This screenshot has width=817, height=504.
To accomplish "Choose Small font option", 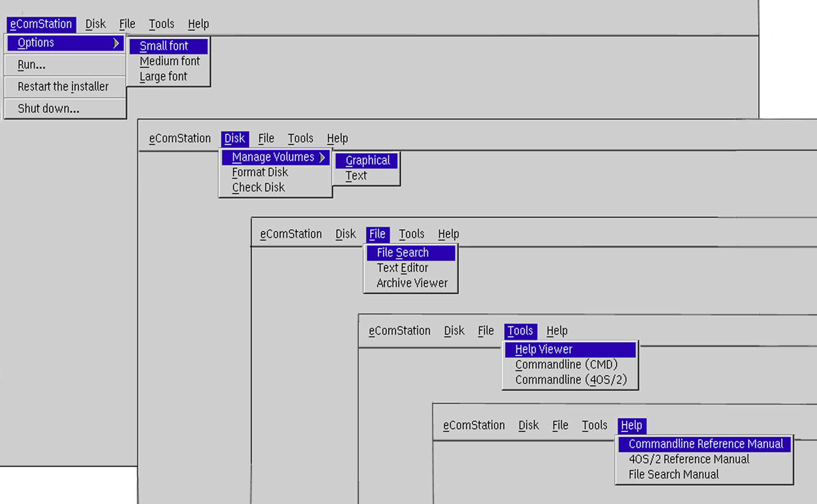I will [x=168, y=46].
